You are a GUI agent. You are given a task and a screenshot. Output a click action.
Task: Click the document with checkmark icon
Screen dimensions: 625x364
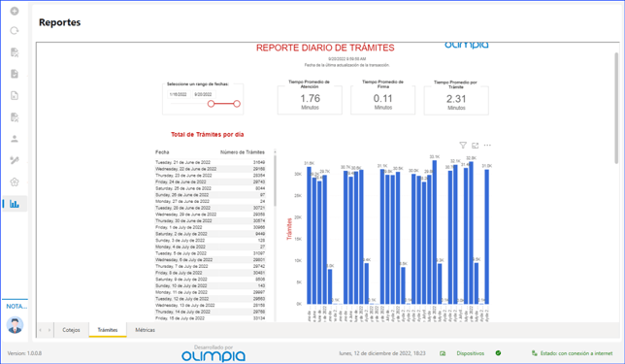pos(15,74)
